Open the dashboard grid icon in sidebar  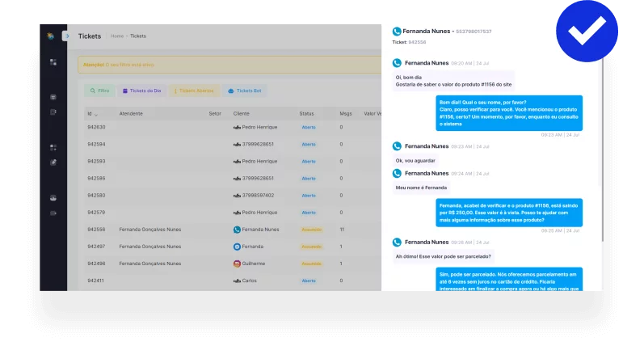point(53,62)
